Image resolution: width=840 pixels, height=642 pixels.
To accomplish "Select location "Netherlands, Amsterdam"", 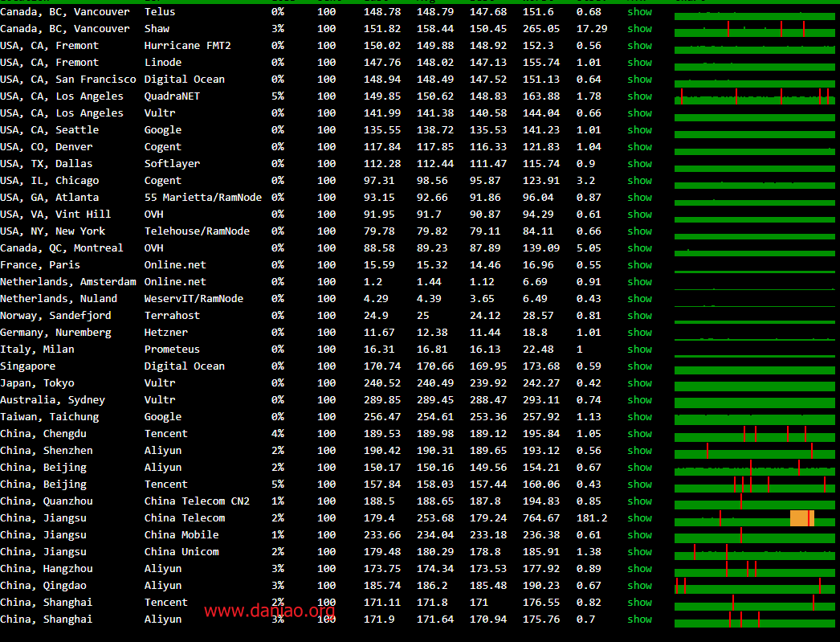I will click(x=68, y=282).
